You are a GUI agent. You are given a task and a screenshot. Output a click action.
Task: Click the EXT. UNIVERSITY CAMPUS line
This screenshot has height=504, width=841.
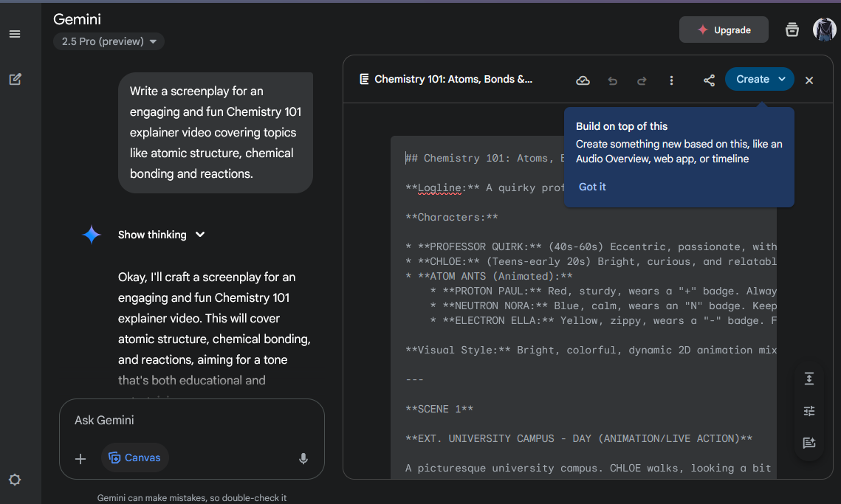(x=579, y=438)
